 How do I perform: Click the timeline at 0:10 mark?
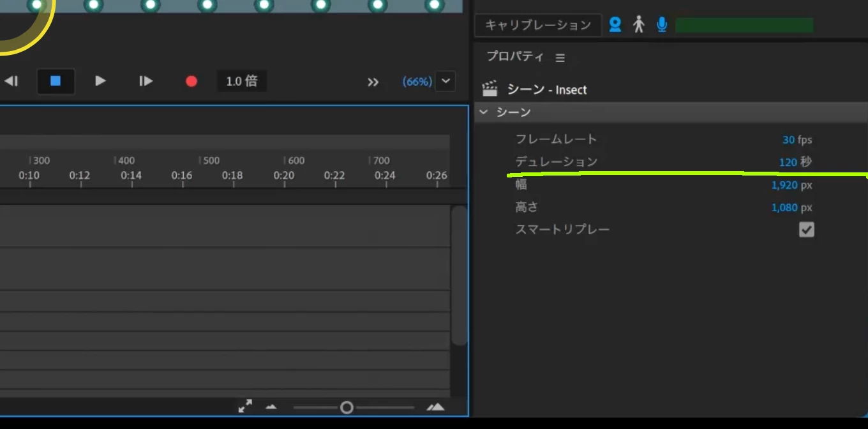pyautogui.click(x=29, y=176)
